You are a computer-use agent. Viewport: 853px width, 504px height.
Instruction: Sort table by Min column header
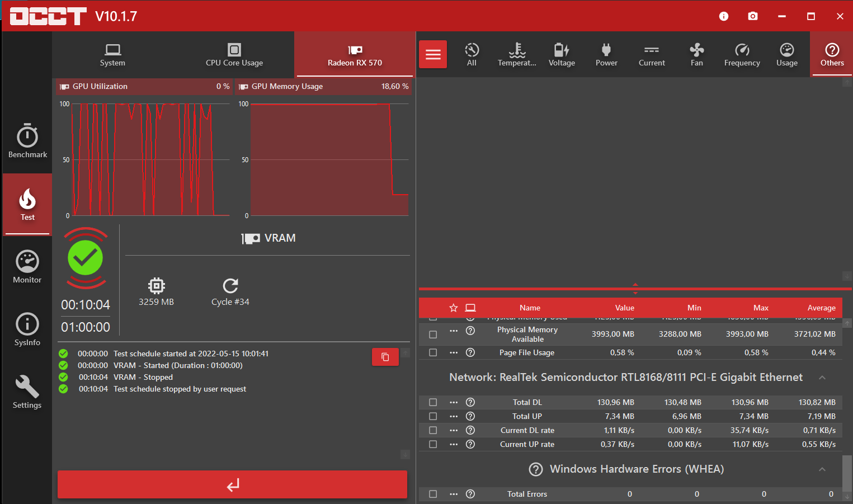(x=694, y=308)
